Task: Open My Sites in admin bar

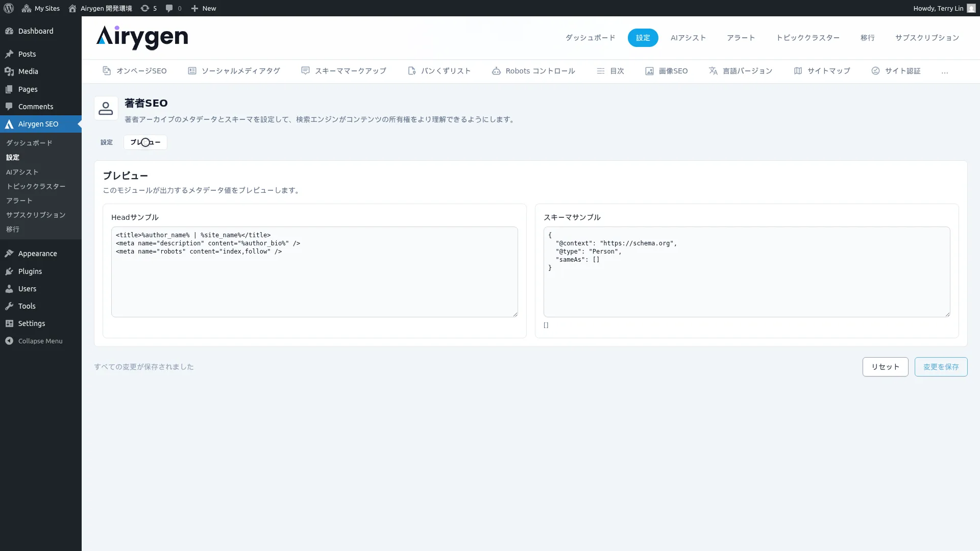Action: coord(41,8)
